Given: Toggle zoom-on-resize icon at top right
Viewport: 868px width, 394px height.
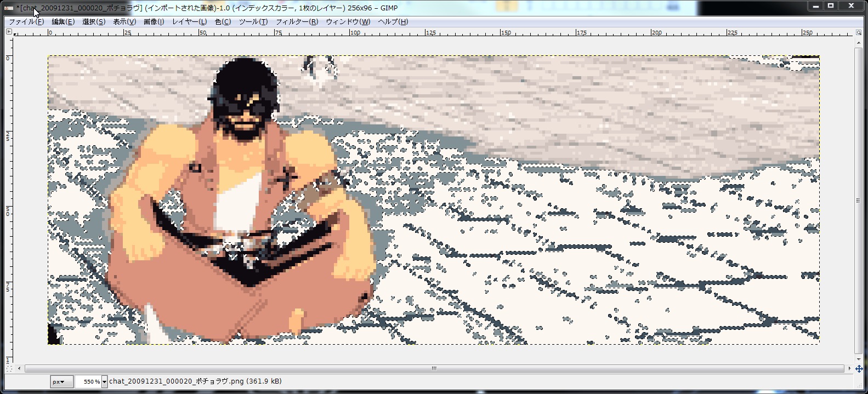Looking at the screenshot, I should coord(858,32).
